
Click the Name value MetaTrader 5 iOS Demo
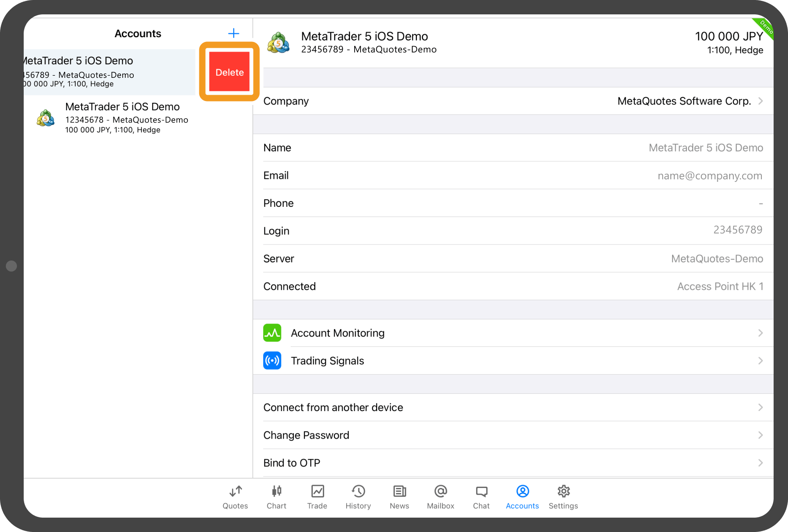pos(705,148)
